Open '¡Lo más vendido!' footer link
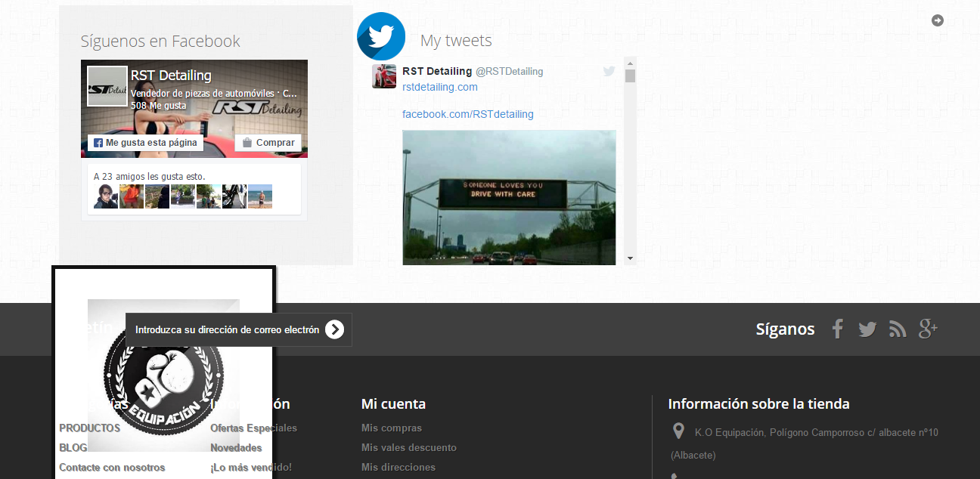This screenshot has width=980, height=479. tap(251, 467)
